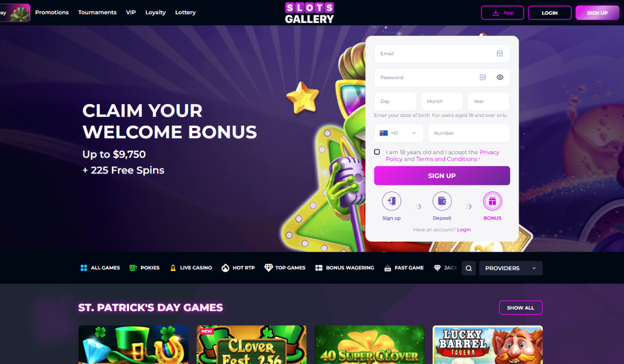The width and height of the screenshot is (624, 364).
Task: Check the 18 years old agreement box
Action: 377,152
